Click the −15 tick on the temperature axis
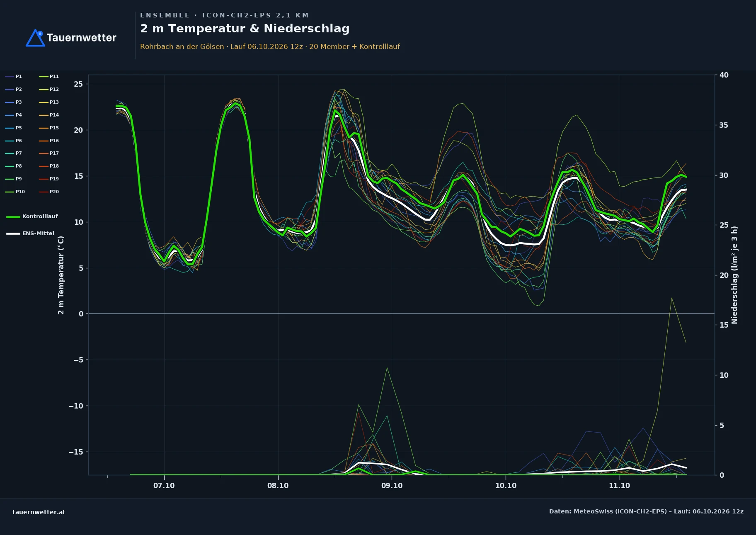The image size is (756, 535). point(75,452)
